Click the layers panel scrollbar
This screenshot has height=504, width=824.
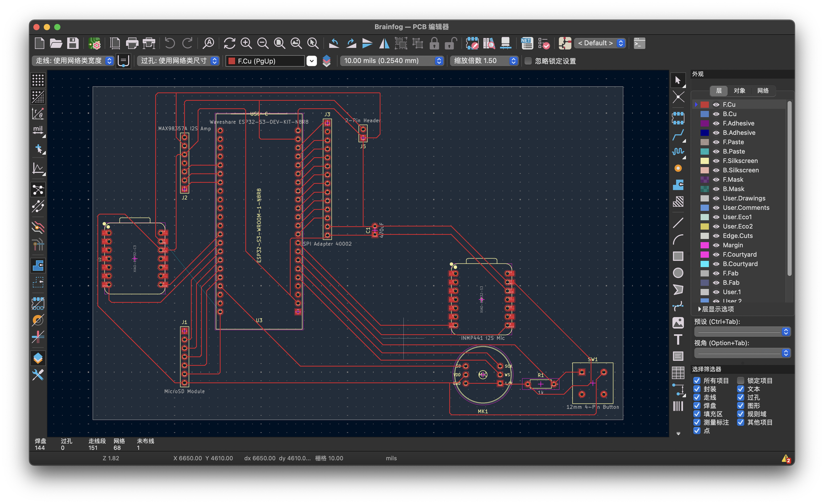[789, 189]
